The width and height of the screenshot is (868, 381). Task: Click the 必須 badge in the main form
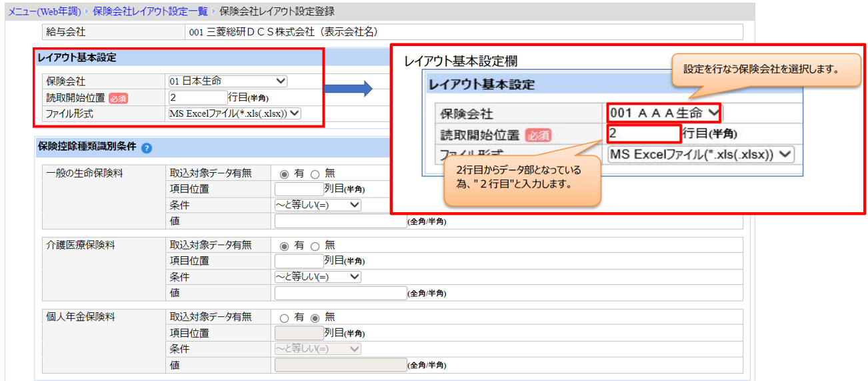coord(117,98)
